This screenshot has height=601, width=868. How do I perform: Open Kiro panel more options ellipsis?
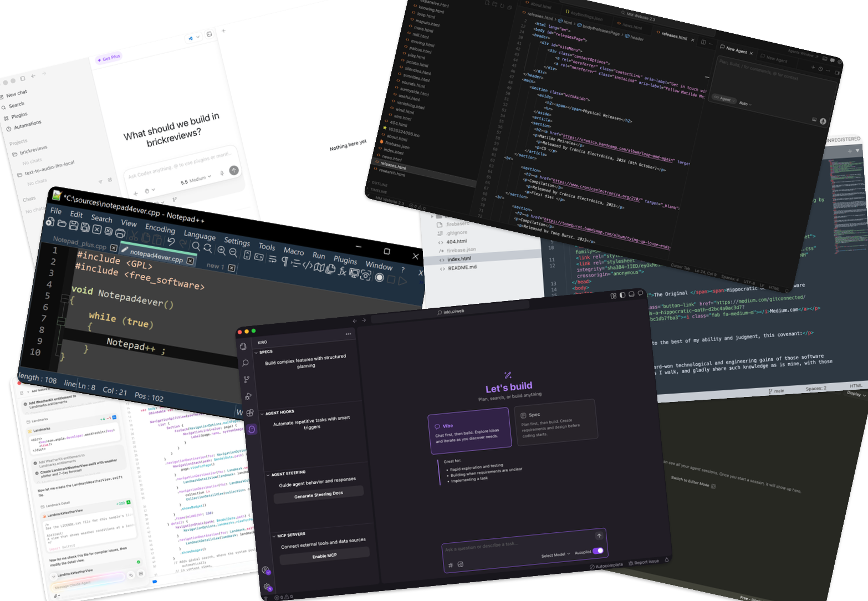point(348,334)
